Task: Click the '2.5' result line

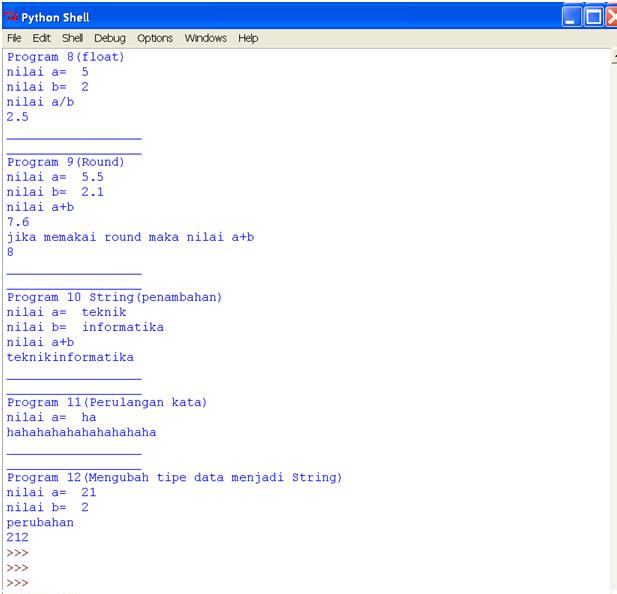Action: point(18,117)
